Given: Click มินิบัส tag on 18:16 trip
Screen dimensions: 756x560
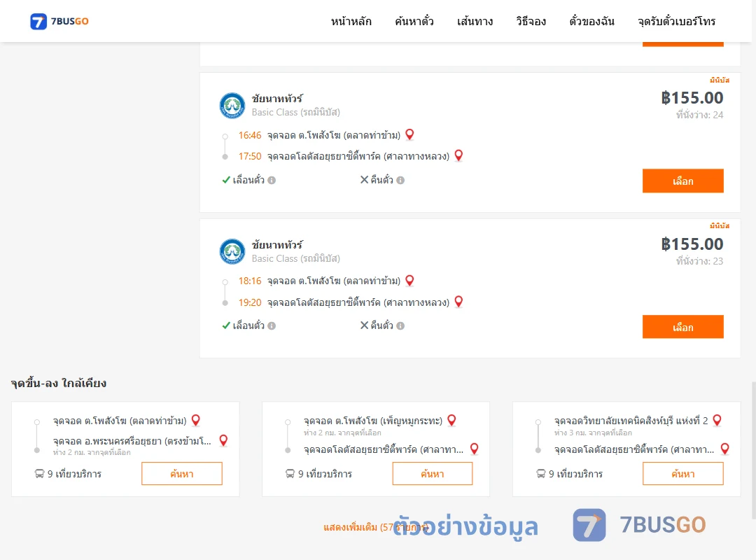Looking at the screenshot, I should tap(720, 225).
